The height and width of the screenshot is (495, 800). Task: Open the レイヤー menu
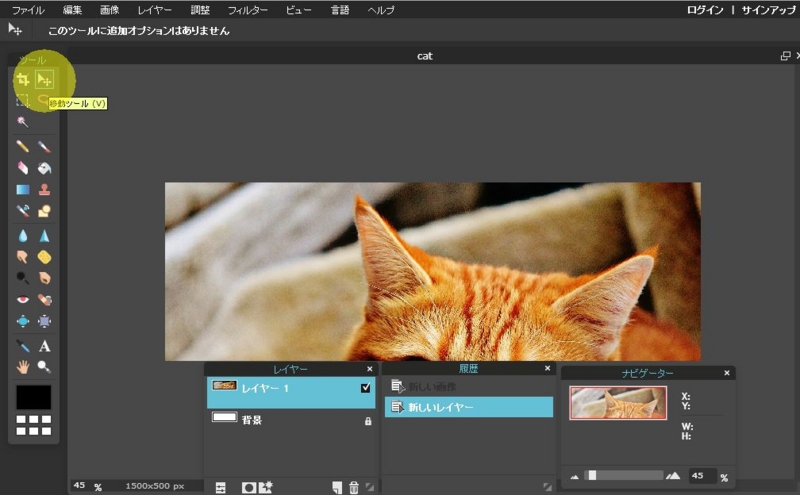coord(155,10)
